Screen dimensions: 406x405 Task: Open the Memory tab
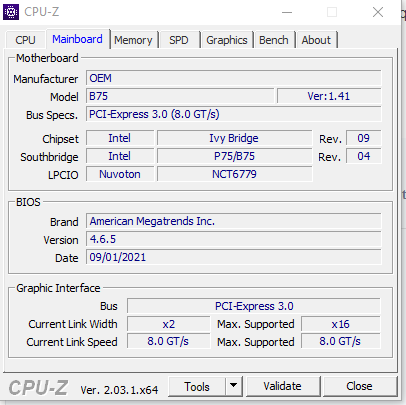tap(133, 40)
